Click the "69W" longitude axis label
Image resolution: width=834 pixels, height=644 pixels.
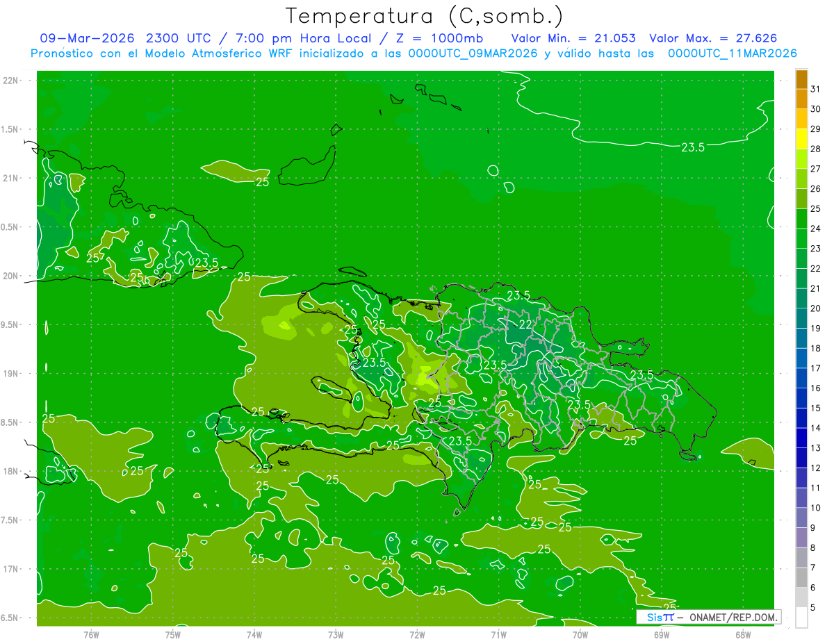(662, 635)
